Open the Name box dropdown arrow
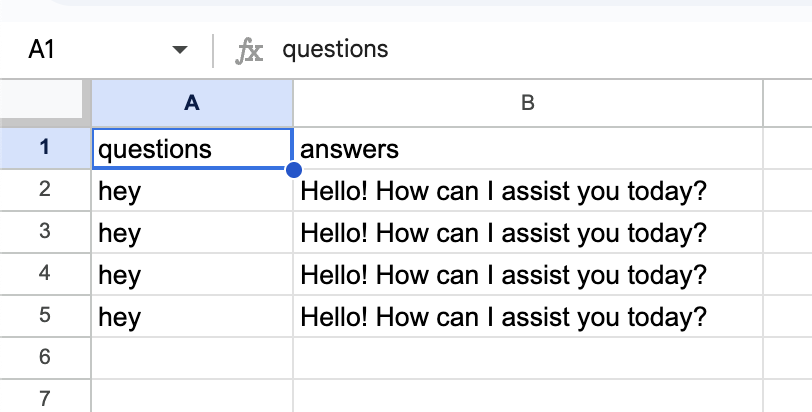Screen dimensions: 812x412 pyautogui.click(x=180, y=50)
